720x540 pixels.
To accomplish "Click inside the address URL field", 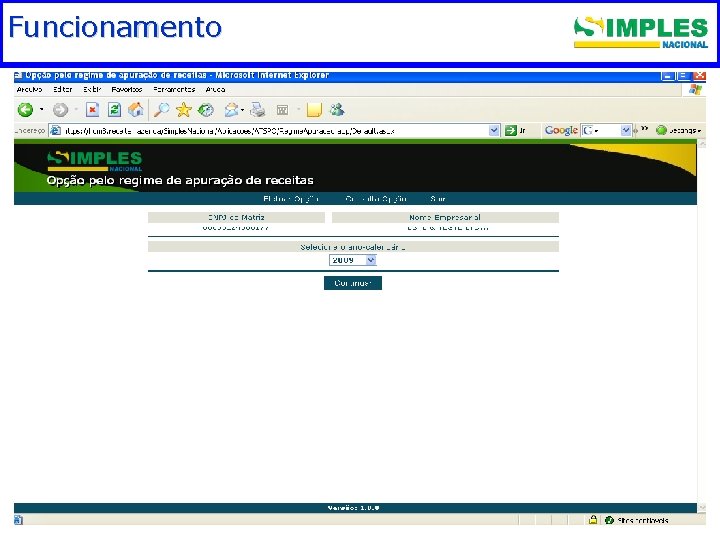I will pos(275,131).
